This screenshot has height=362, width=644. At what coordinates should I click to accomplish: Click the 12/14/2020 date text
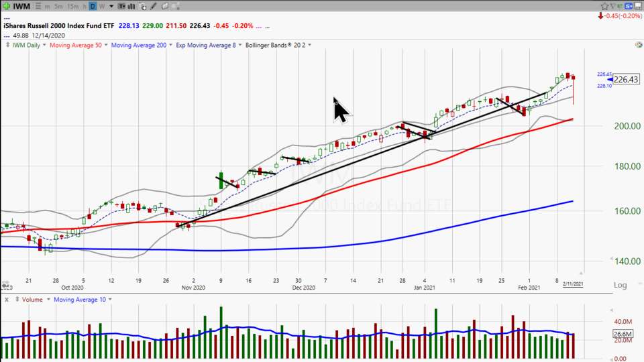point(48,36)
